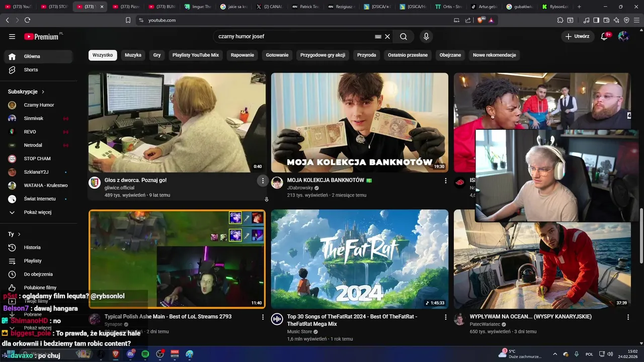Open Brave playlist music note icon
Screen dimensions: 644x362
[586, 20]
